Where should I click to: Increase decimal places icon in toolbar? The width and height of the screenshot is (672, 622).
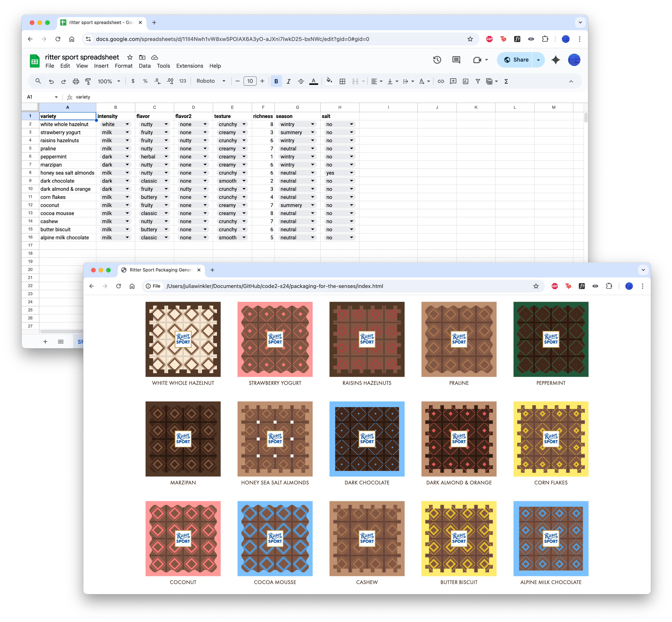click(x=170, y=81)
